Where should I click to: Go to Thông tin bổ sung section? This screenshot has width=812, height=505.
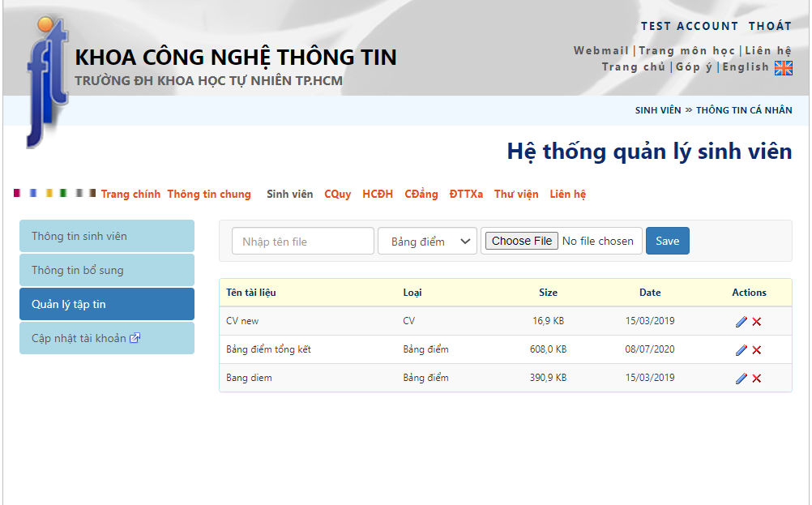click(x=107, y=271)
